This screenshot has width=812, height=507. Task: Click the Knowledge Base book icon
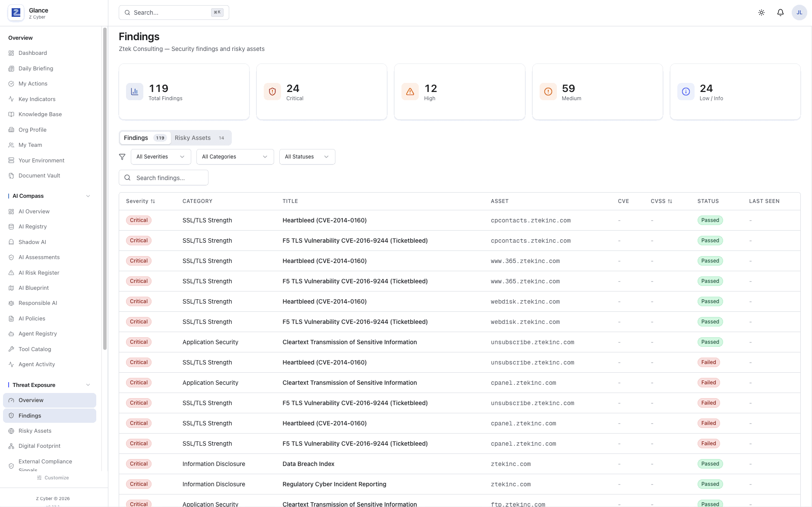click(x=11, y=114)
